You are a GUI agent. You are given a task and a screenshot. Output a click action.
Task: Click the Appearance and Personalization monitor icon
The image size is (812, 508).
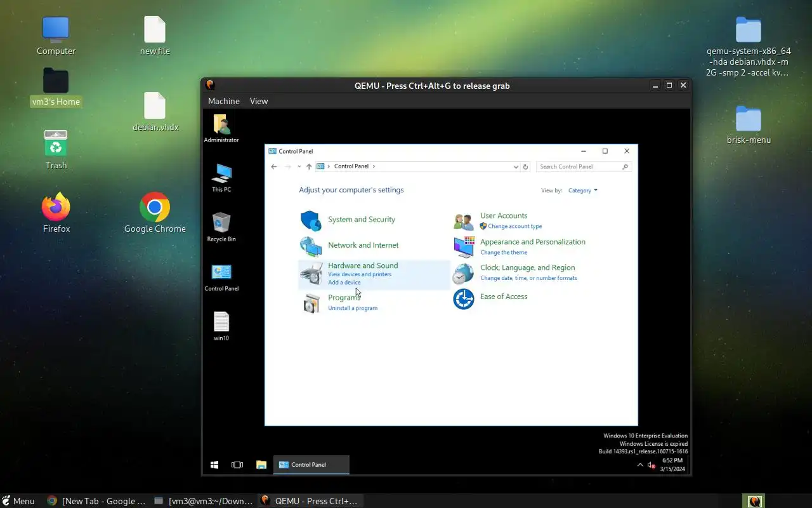464,246
